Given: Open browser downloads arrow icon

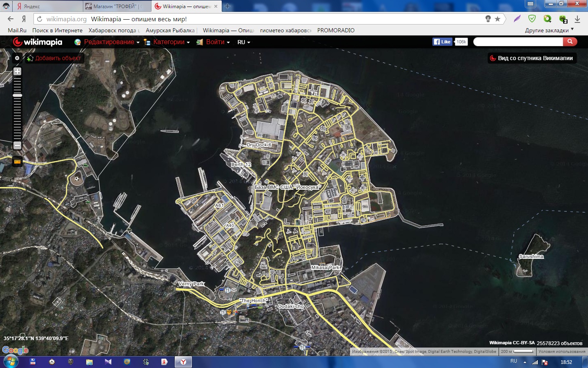Looking at the screenshot, I should [x=577, y=19].
